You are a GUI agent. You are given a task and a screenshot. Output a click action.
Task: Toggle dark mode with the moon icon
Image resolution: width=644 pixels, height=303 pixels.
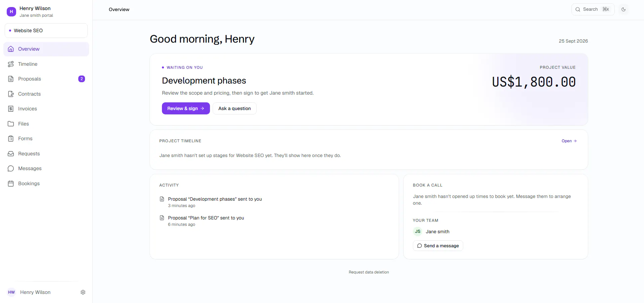coord(624,9)
